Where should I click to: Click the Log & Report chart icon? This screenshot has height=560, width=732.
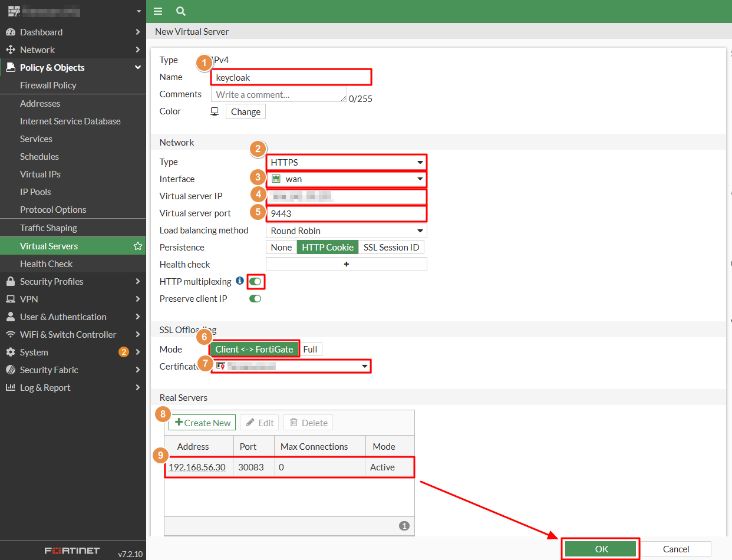[x=10, y=387]
